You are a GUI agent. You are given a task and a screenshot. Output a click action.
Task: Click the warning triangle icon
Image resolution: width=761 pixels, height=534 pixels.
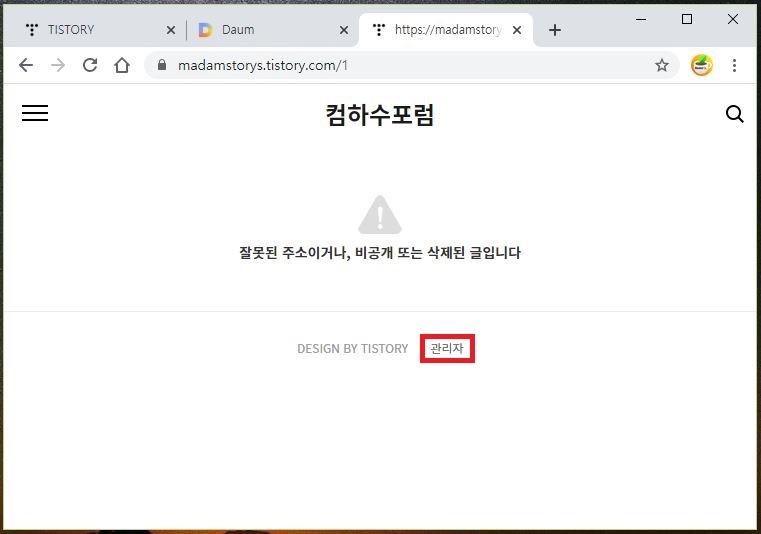pyautogui.click(x=380, y=215)
